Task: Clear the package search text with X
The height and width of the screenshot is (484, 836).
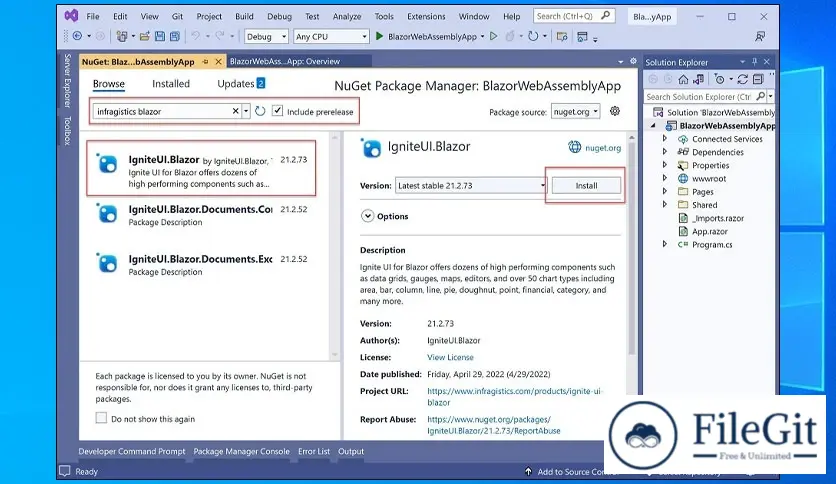Action: 236,111
